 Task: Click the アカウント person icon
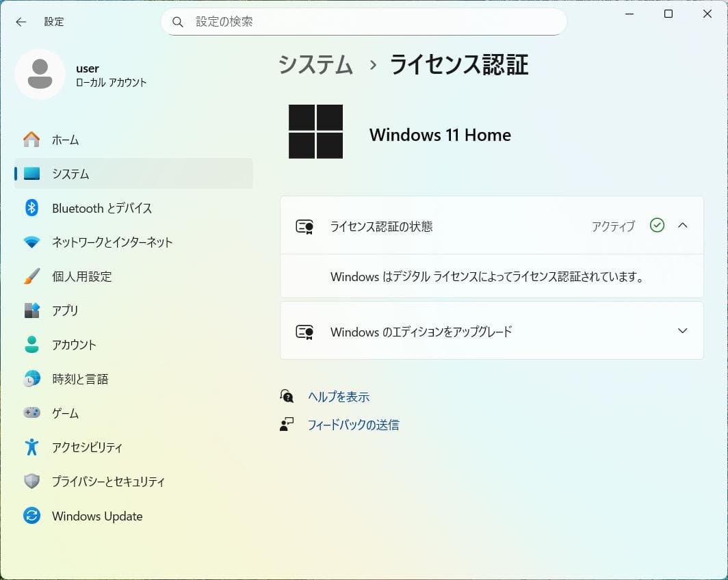coord(31,344)
